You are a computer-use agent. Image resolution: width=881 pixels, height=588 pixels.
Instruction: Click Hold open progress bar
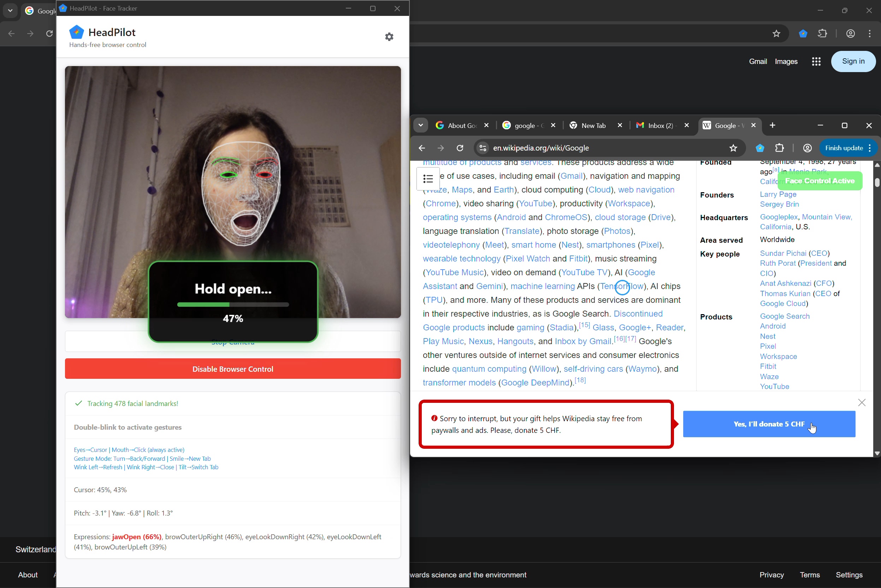tap(233, 305)
